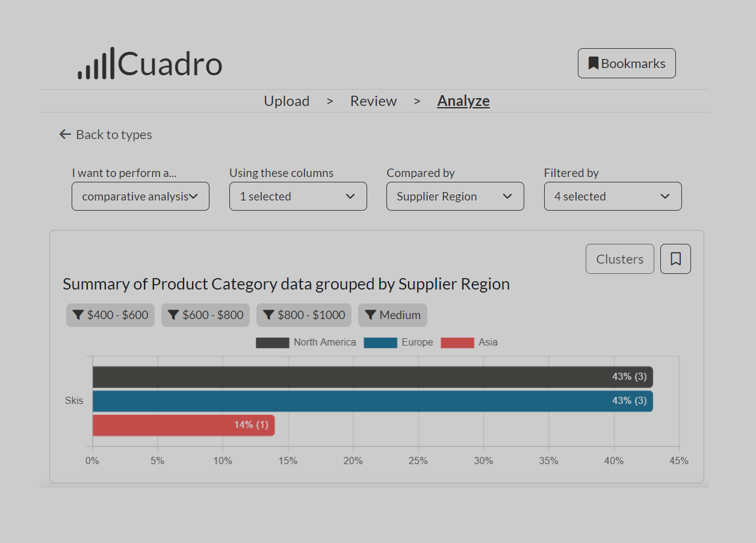756x543 pixels.
Task: Click the $600 - $800 filter chip
Action: pyautogui.click(x=205, y=315)
